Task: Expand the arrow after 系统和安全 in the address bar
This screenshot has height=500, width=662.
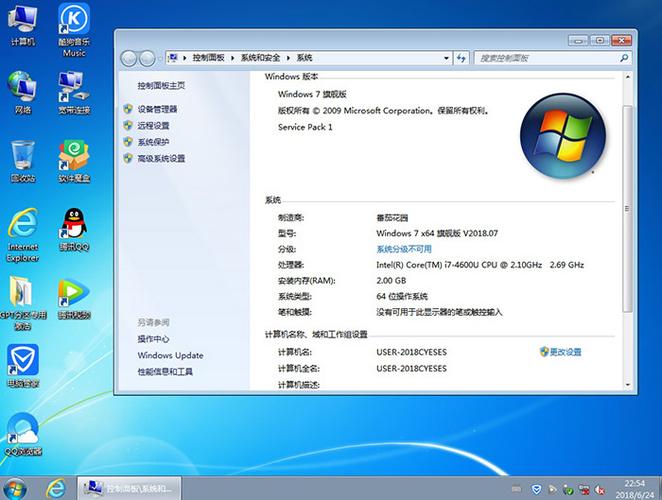Action: point(288,58)
